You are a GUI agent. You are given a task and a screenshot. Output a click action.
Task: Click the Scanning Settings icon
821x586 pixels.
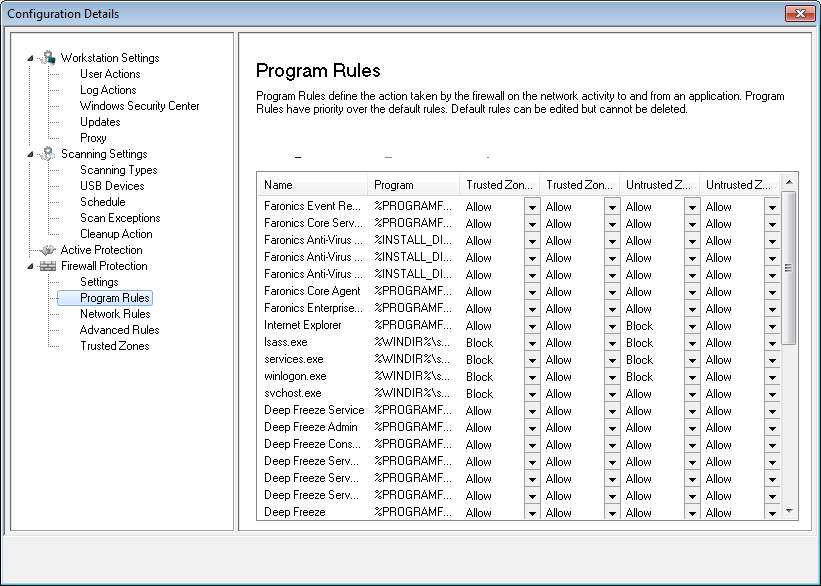pos(48,153)
